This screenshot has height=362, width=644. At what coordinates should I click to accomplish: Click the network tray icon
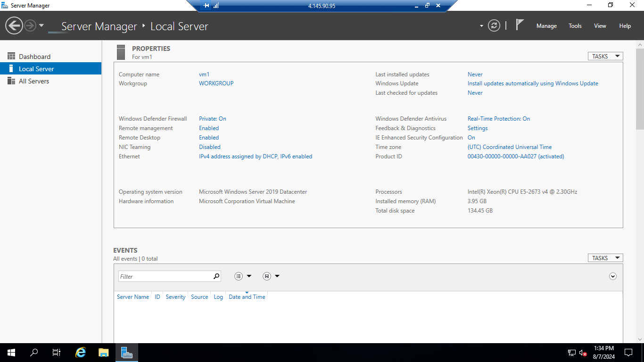[x=572, y=353]
